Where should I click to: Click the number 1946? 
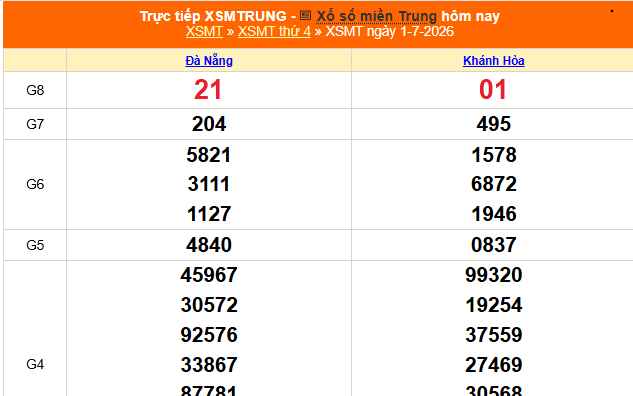click(x=494, y=214)
